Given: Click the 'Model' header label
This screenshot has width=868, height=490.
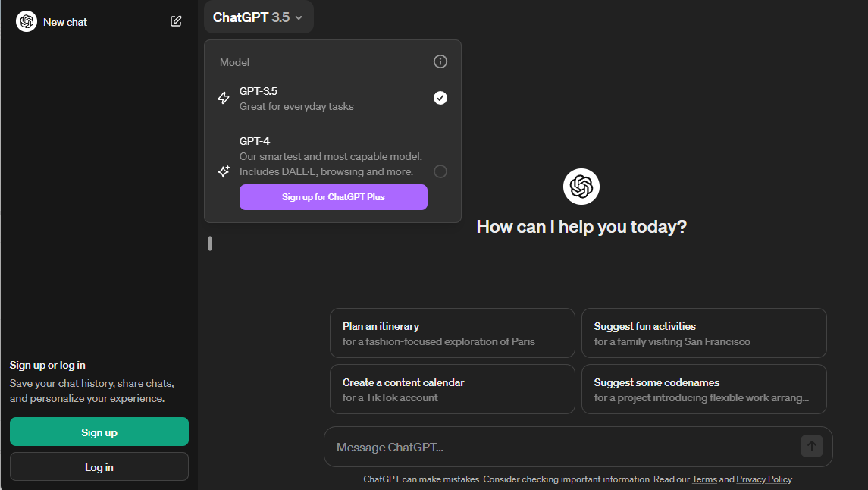Looking at the screenshot, I should coord(235,62).
